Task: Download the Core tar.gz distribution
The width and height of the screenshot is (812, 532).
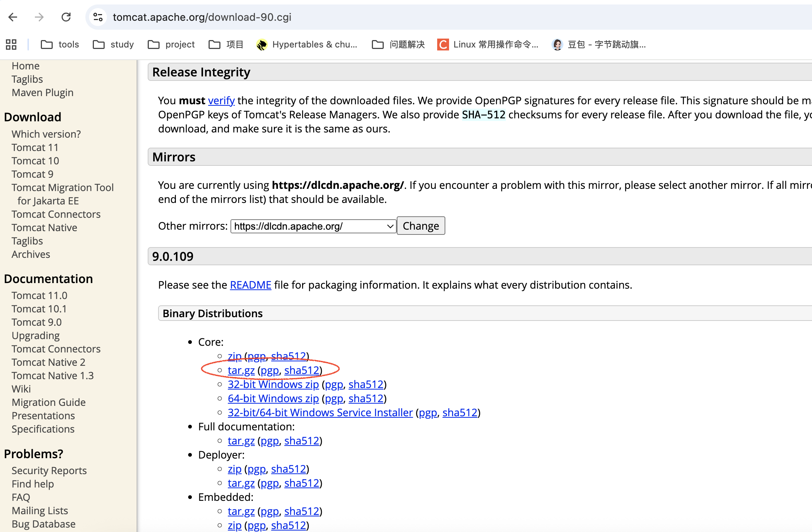Action: click(241, 370)
